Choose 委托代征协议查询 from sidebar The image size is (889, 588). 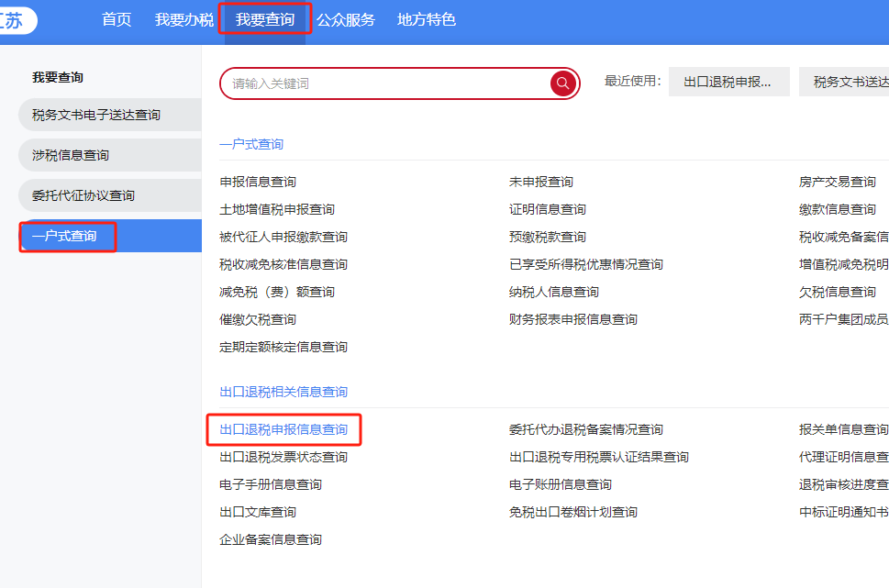tap(83, 195)
